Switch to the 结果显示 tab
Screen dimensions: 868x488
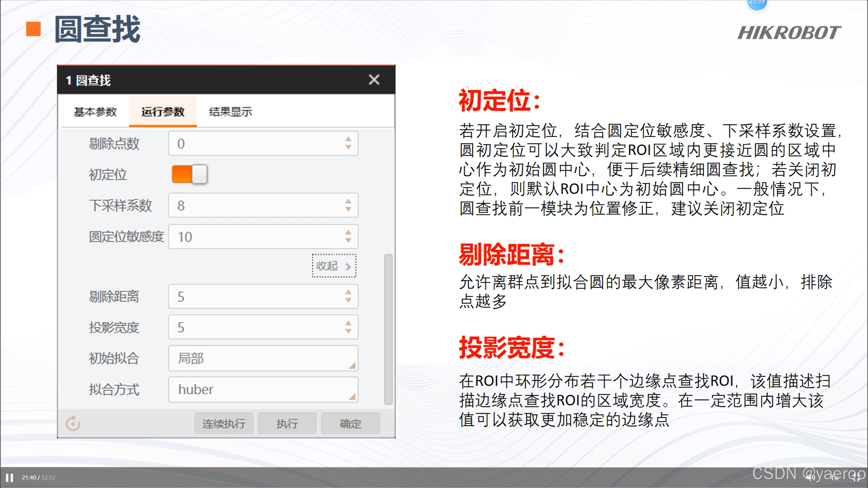pyautogui.click(x=231, y=111)
